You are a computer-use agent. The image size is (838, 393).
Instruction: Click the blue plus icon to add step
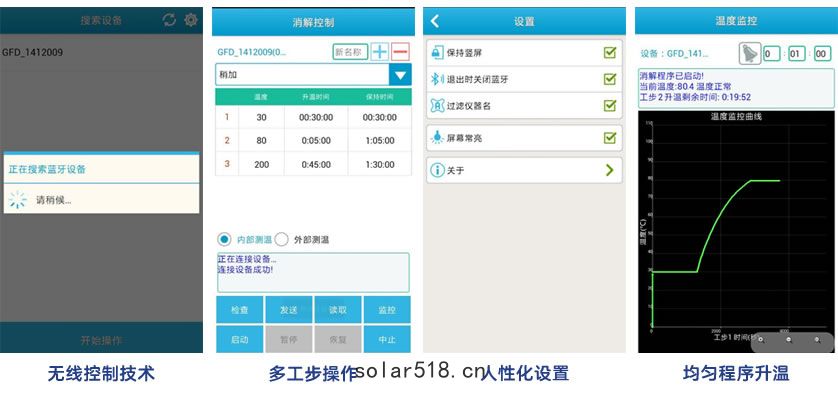coord(380,52)
